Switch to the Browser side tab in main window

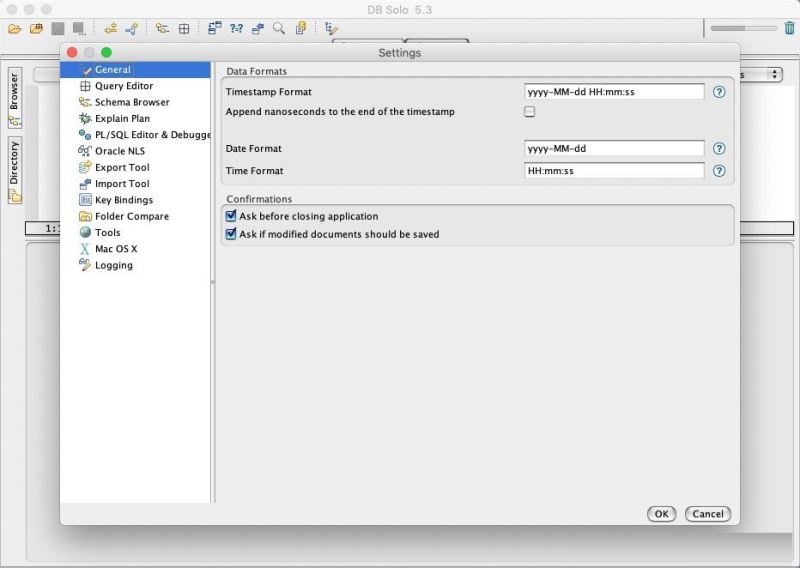click(x=14, y=98)
